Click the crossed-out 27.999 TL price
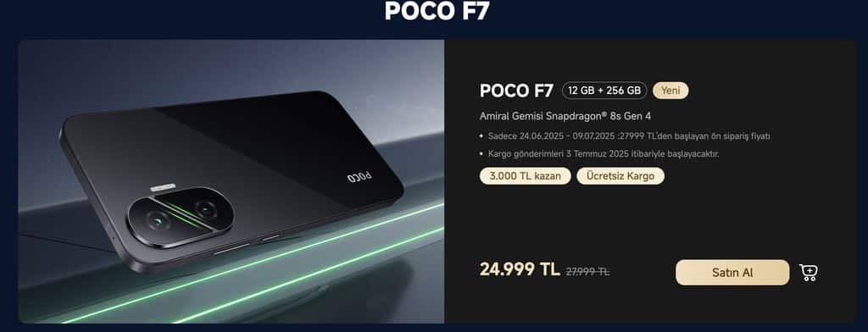This screenshot has width=868, height=332. [587, 272]
